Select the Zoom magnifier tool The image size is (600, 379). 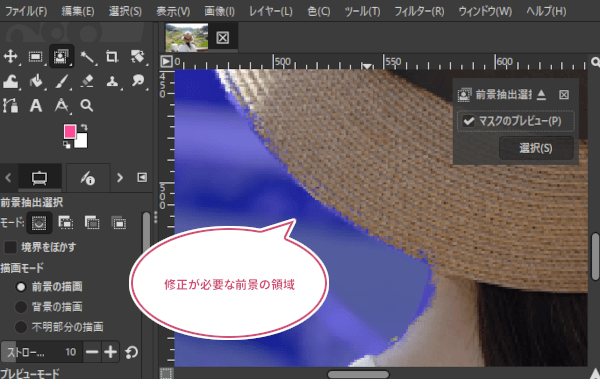pyautogui.click(x=87, y=105)
